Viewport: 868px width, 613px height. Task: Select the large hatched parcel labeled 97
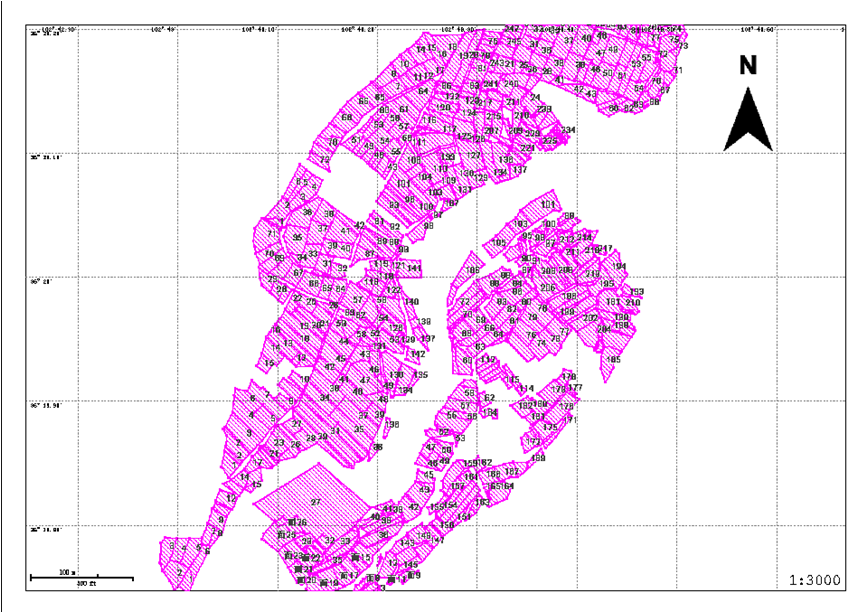click(x=315, y=500)
